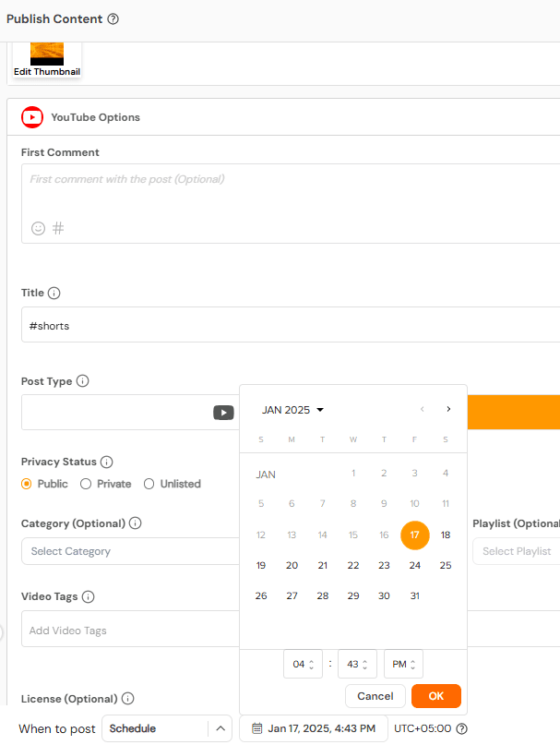Click the Post Type info icon
The image size is (560, 745).
pos(82,381)
